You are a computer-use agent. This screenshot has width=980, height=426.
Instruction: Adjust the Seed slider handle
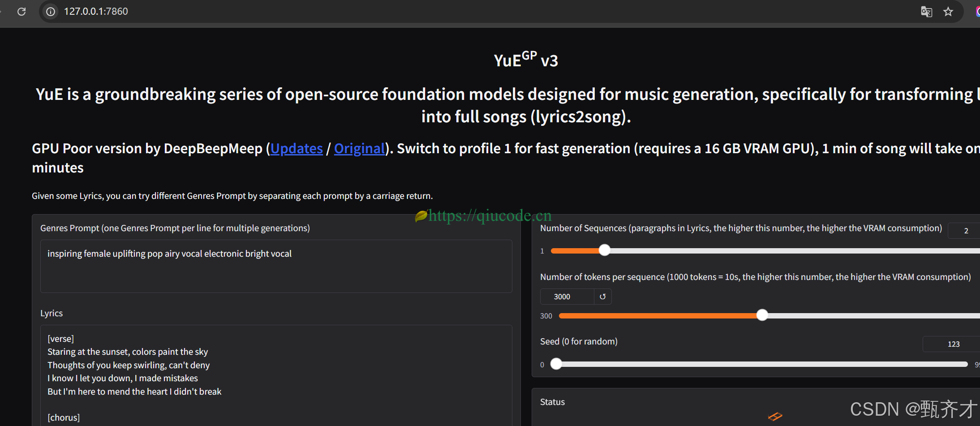click(556, 364)
